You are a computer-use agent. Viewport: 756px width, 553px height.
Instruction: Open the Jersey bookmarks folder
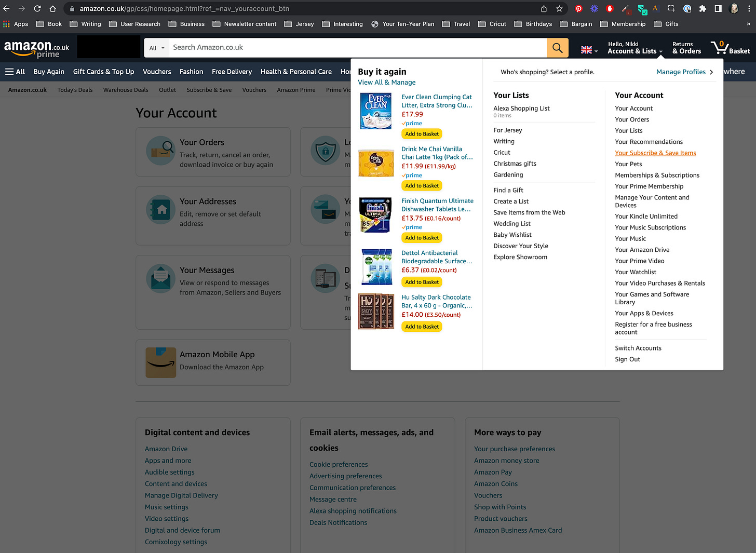pos(299,24)
